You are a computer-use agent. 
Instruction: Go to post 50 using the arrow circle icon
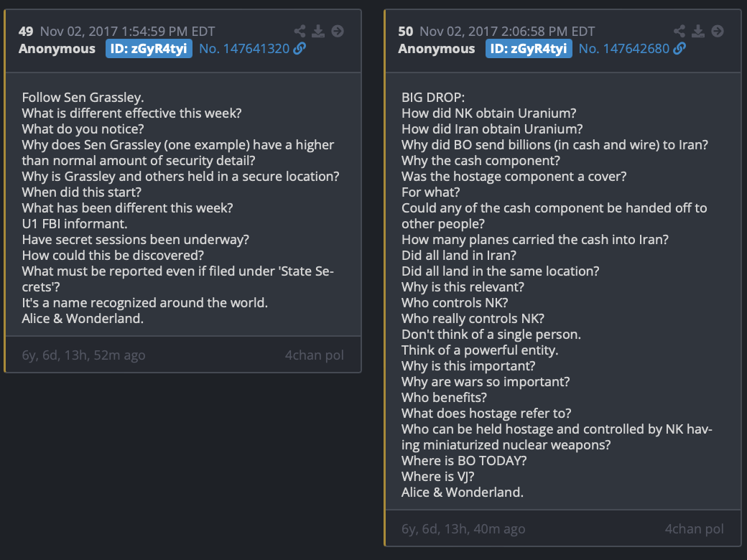coord(717,31)
